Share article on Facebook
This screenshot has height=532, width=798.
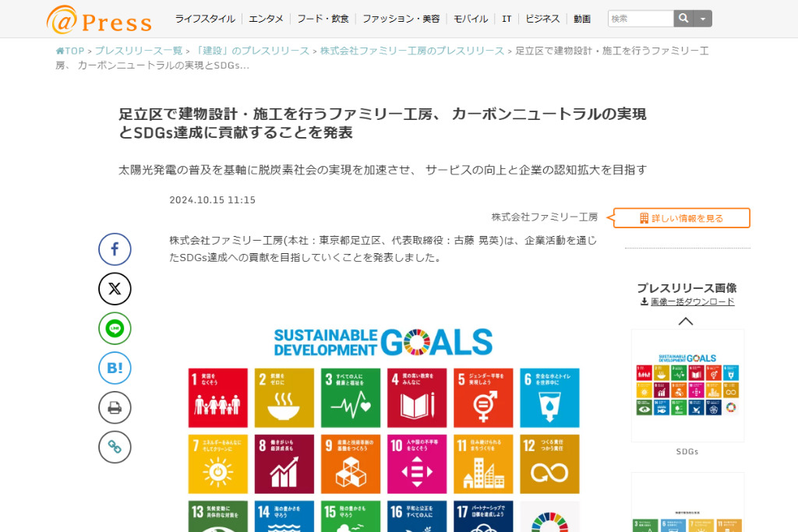(115, 249)
